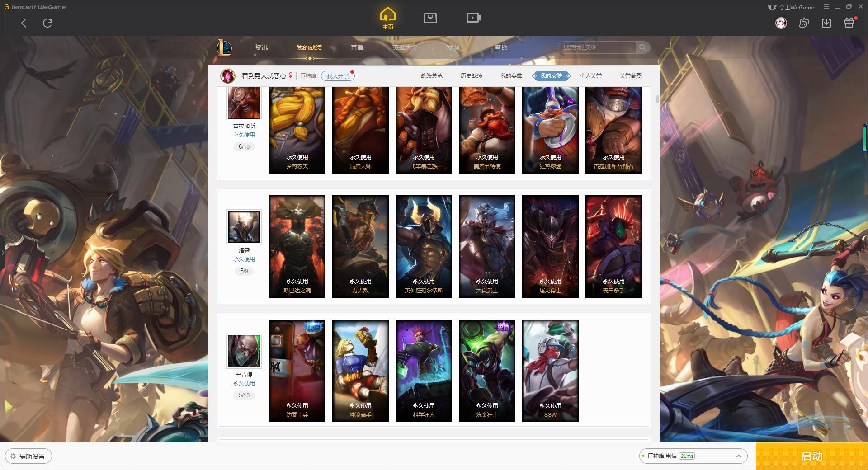Click the player profile avatar icon
Image resolution: width=868 pixels, height=470 pixels.
[228, 76]
